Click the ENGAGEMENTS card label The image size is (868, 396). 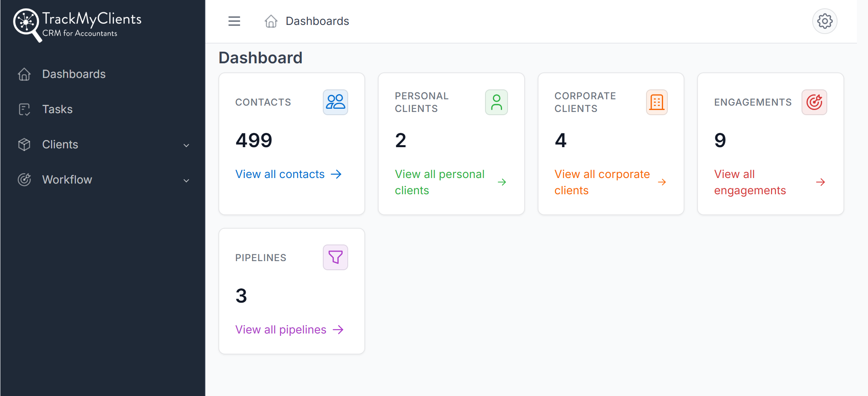[x=753, y=102]
